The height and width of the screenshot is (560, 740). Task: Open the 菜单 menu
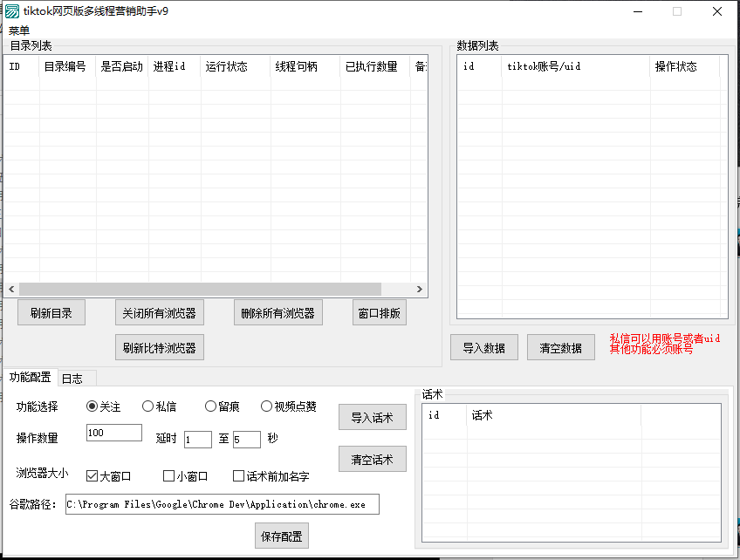[x=19, y=31]
